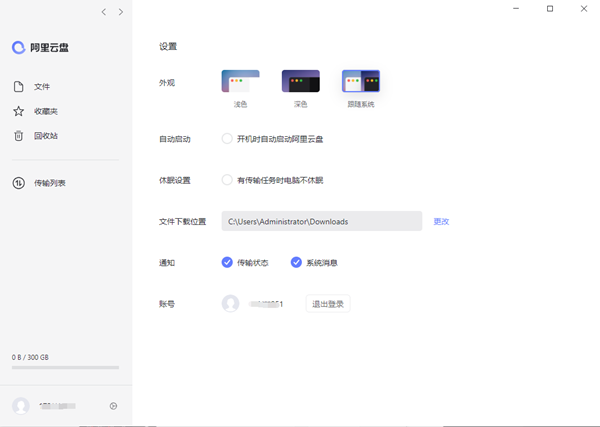Image resolution: width=600 pixels, height=427 pixels.
Task: Enable no-sleep during transfer option
Action: point(227,180)
